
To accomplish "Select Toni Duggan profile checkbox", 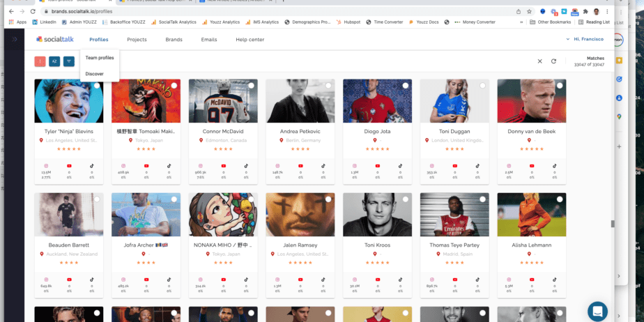I will click(x=482, y=86).
